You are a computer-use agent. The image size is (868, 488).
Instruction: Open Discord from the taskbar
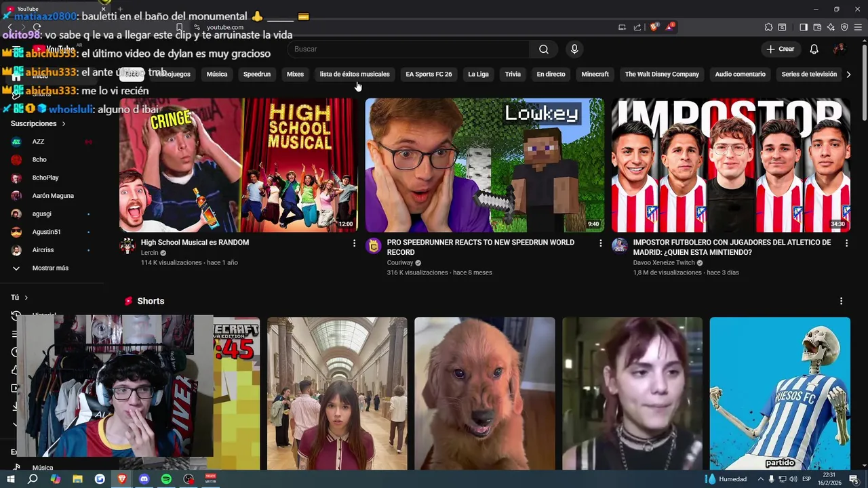click(x=144, y=479)
